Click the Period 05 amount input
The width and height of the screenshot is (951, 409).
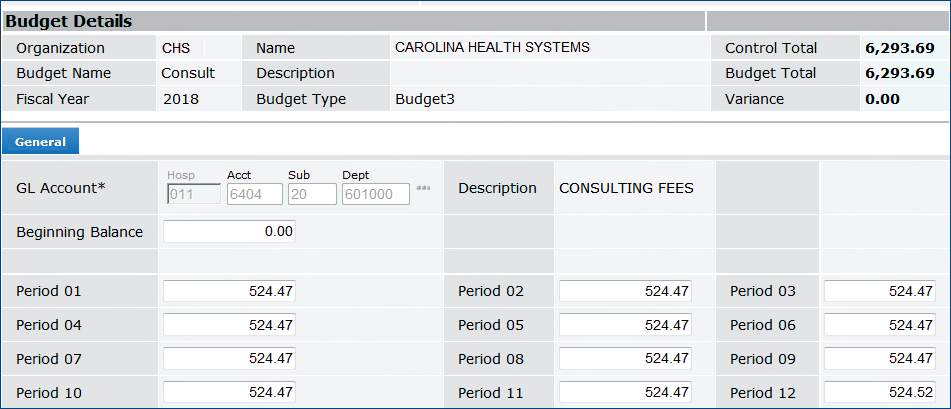pos(625,326)
